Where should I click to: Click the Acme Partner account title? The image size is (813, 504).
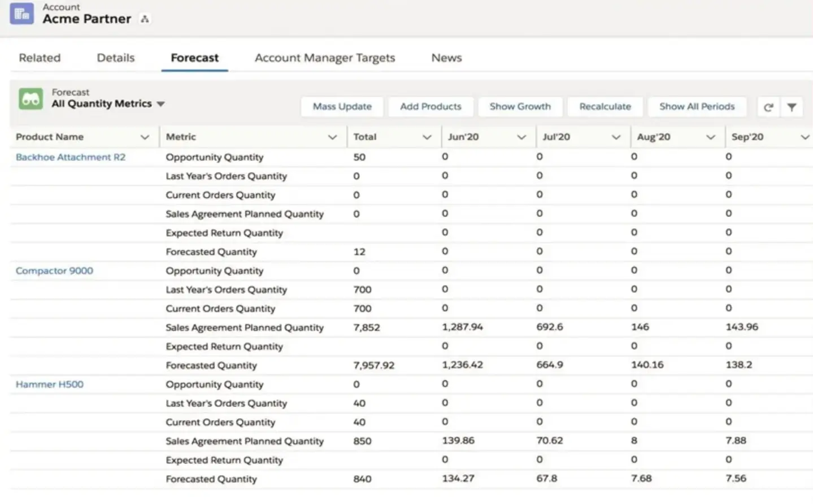pos(87,19)
